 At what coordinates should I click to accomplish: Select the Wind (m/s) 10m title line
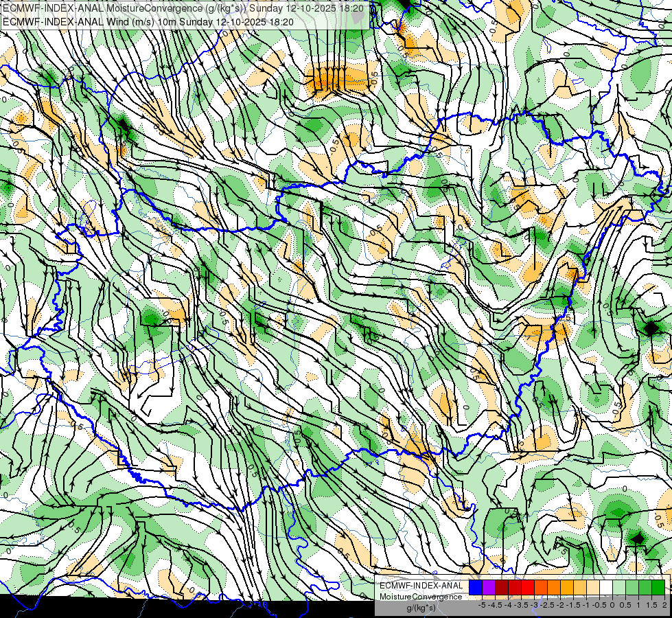(148, 22)
